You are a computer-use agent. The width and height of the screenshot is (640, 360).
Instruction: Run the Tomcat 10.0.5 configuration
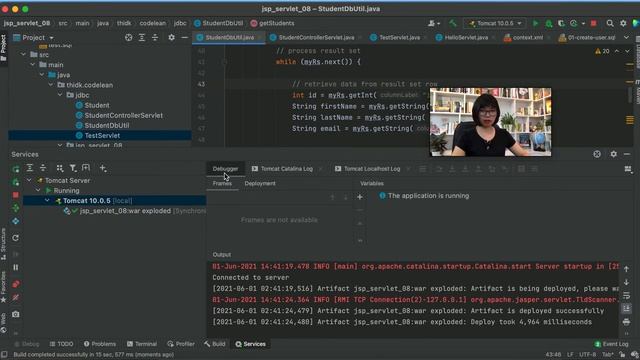[x=535, y=24]
